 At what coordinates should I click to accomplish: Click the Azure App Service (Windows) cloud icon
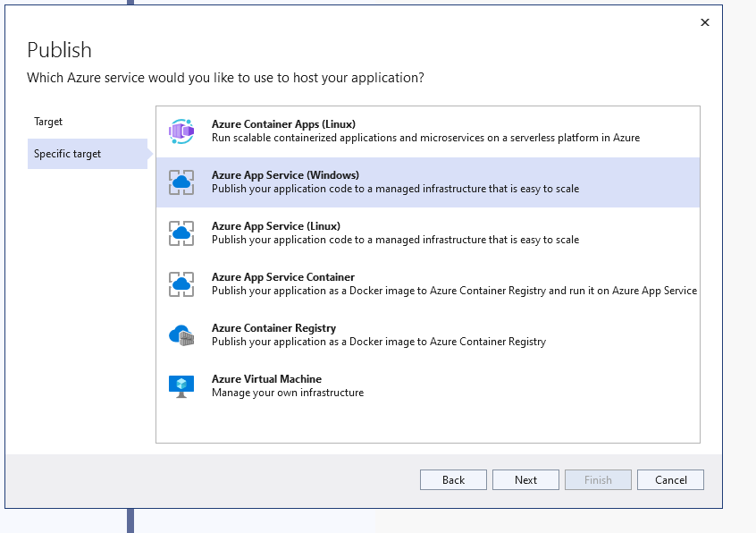coord(181,182)
